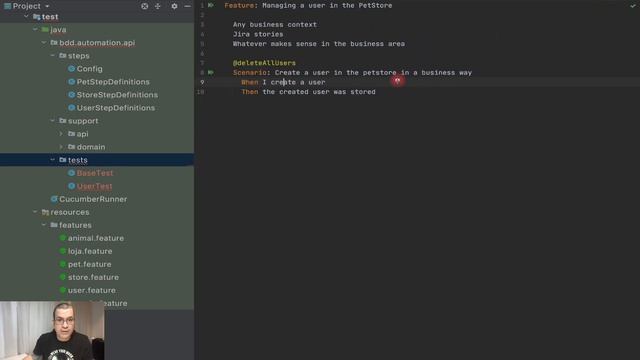
Task: Open the BaseTest class
Action: click(95, 173)
